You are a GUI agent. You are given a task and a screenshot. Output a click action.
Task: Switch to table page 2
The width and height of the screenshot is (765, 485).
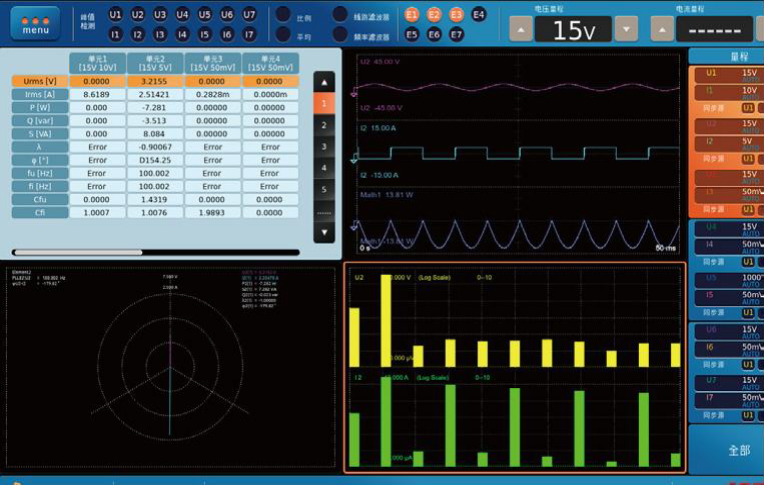324,125
